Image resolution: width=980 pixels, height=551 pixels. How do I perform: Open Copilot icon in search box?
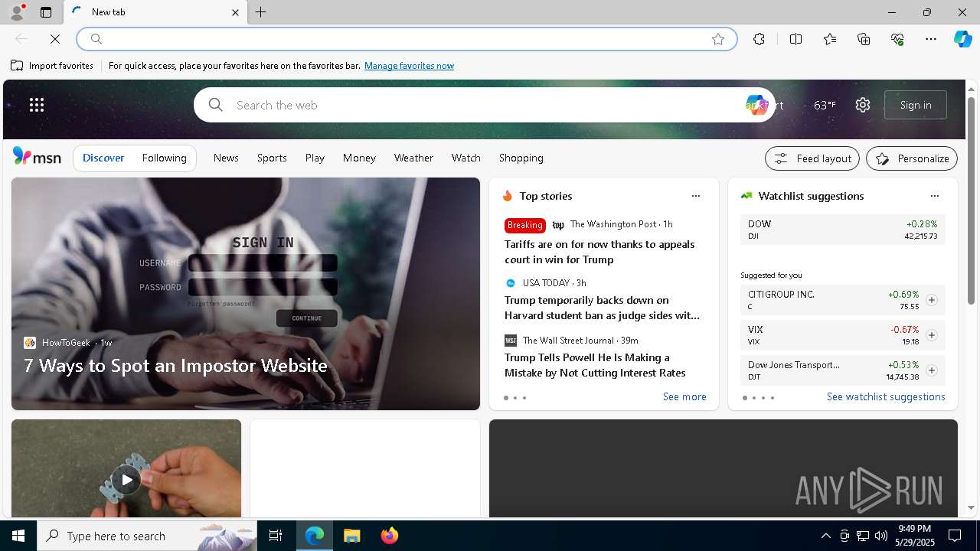coord(756,105)
